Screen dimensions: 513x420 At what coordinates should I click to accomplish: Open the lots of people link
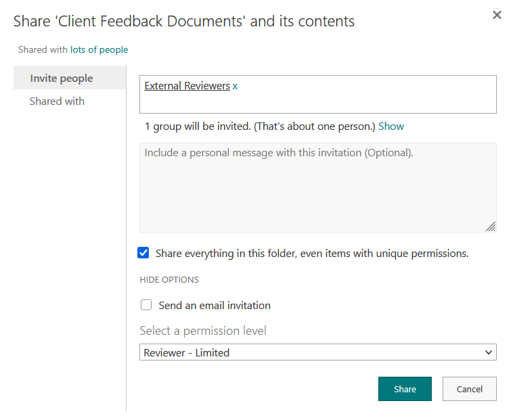click(99, 49)
